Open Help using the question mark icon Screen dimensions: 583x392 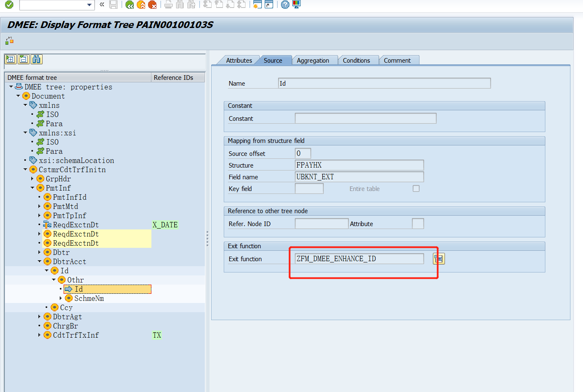tap(284, 5)
